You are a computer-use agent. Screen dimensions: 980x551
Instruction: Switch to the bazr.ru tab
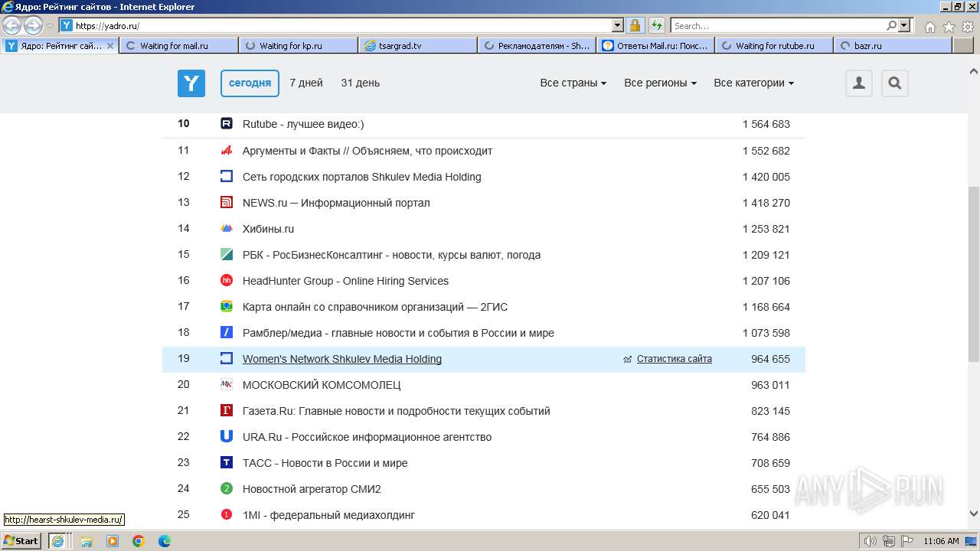893,46
